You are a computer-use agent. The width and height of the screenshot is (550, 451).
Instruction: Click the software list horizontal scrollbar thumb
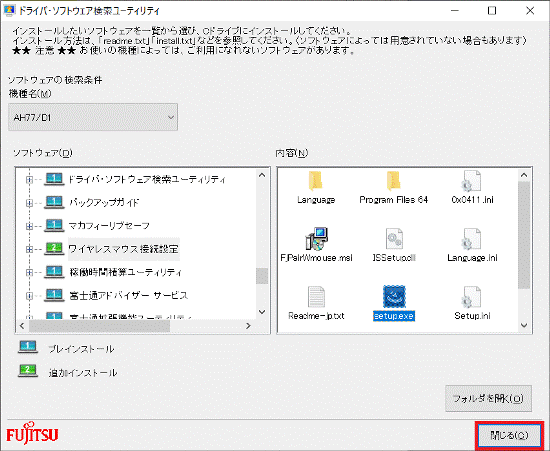point(99,326)
